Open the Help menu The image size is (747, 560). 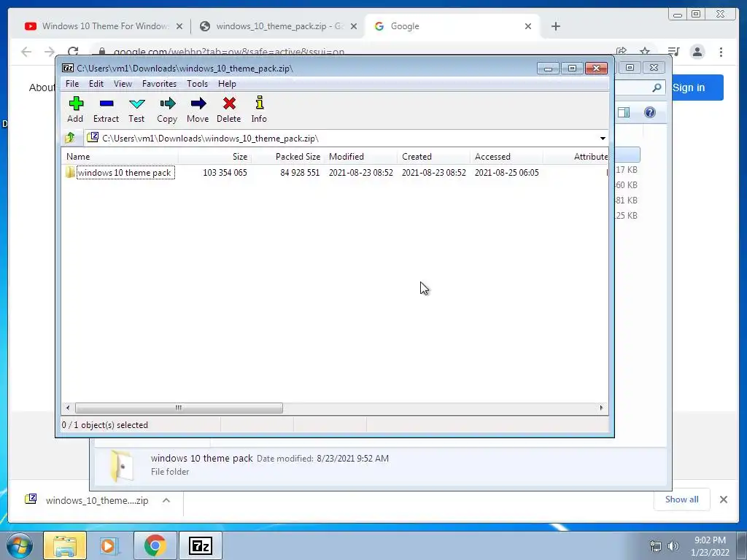[x=228, y=84]
